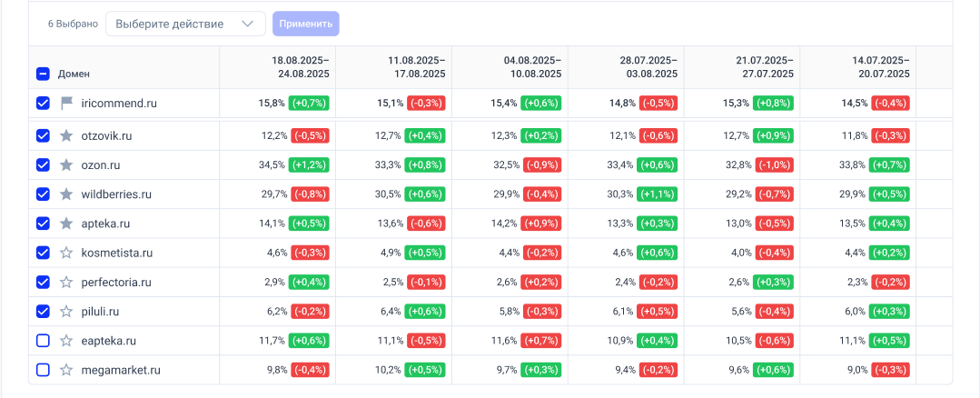Click the 18.08.2025–24.08.2025 column header

click(301, 67)
